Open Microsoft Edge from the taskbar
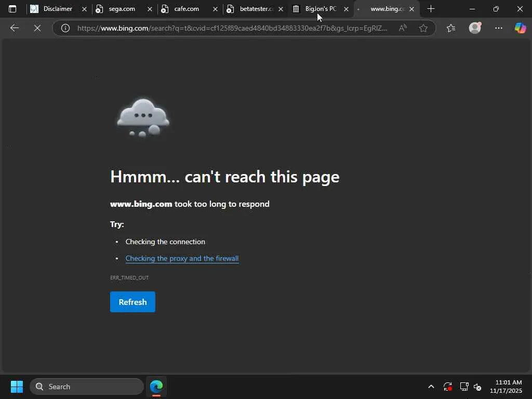 (x=156, y=387)
